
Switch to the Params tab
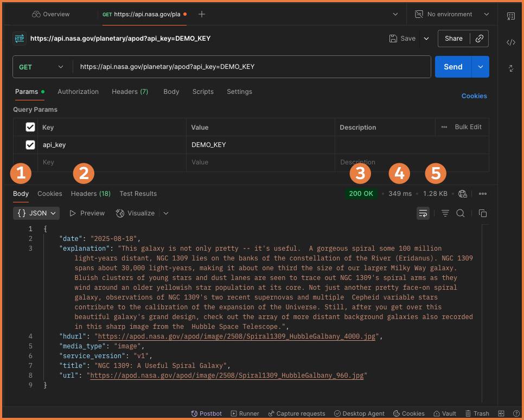pos(30,92)
